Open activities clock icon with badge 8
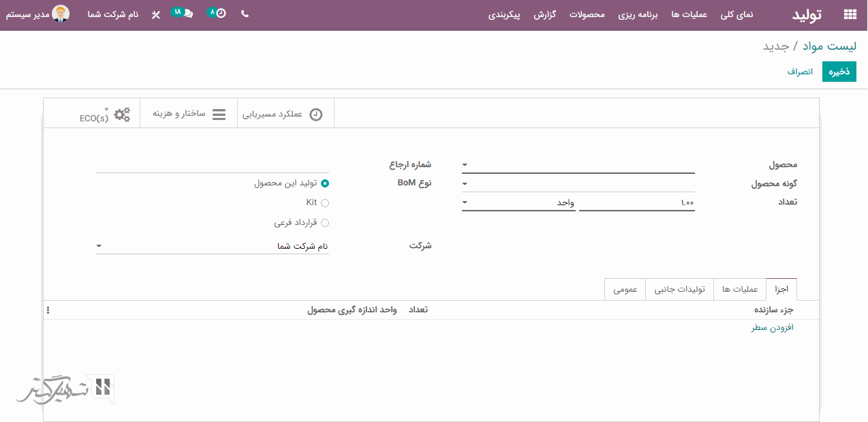This screenshot has height=422, width=868. pos(219,14)
